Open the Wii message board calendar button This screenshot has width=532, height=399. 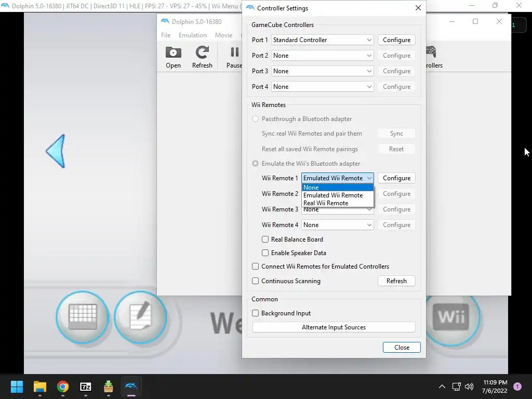[83, 317]
